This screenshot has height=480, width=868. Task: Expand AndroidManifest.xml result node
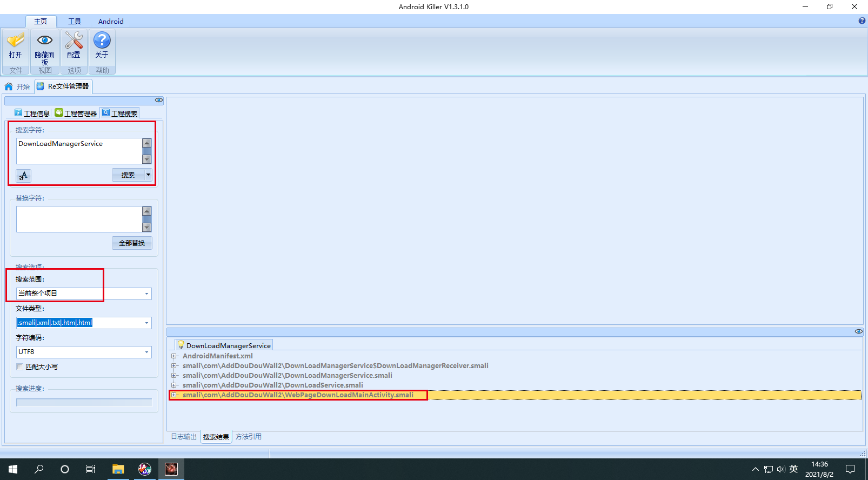tap(174, 356)
